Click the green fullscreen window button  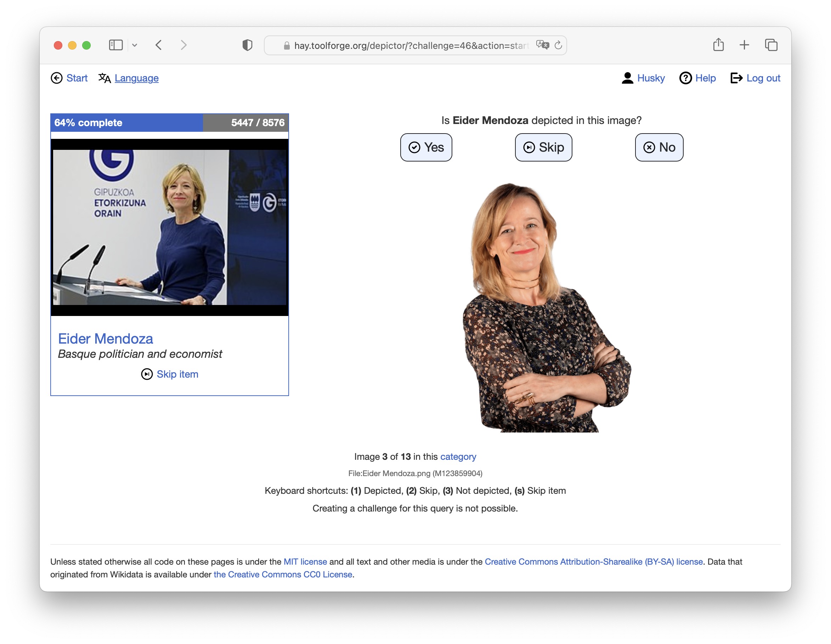tap(86, 45)
